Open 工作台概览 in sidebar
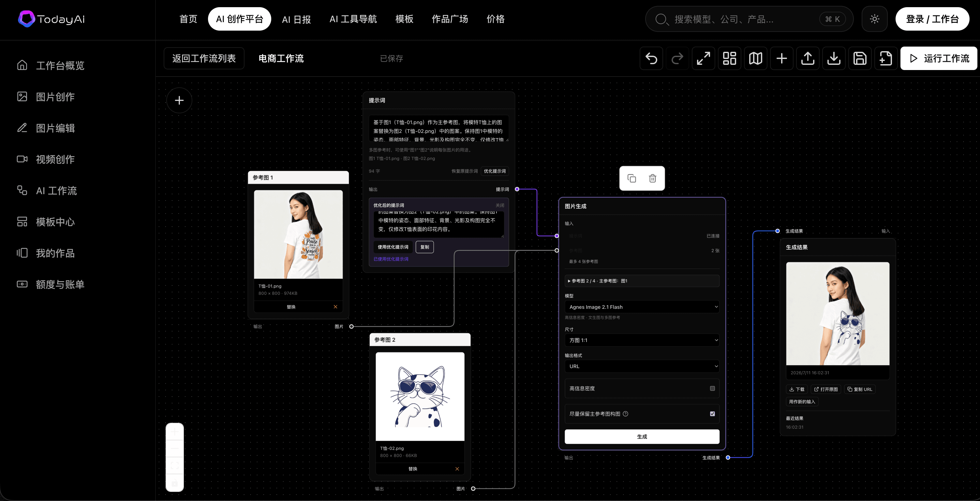980x501 pixels. (x=51, y=65)
